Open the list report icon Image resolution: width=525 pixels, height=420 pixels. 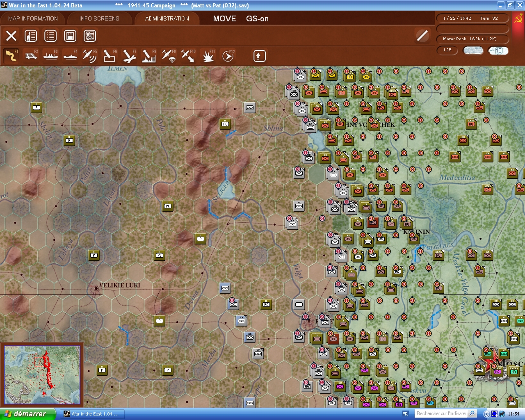pos(50,36)
